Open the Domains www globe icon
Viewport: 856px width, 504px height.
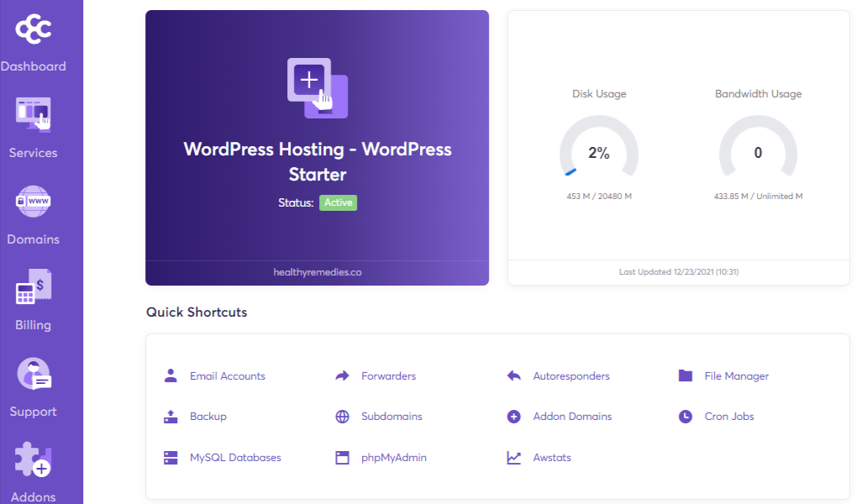[x=34, y=201]
